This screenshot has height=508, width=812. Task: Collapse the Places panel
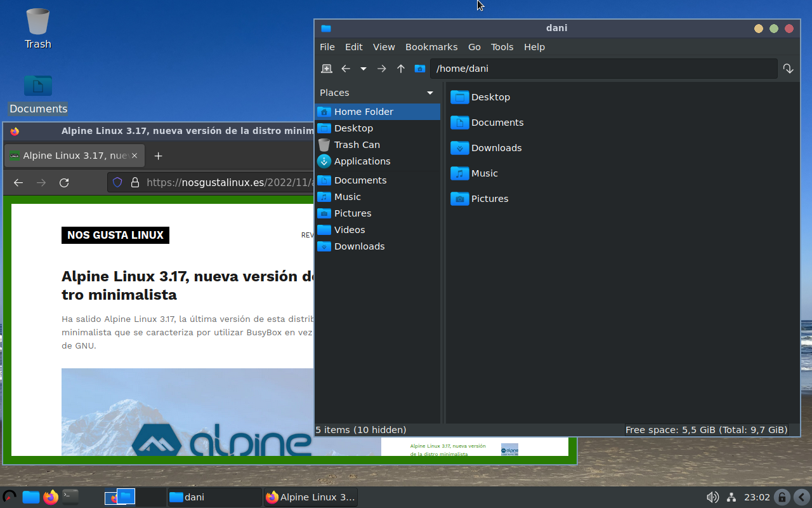[430, 93]
